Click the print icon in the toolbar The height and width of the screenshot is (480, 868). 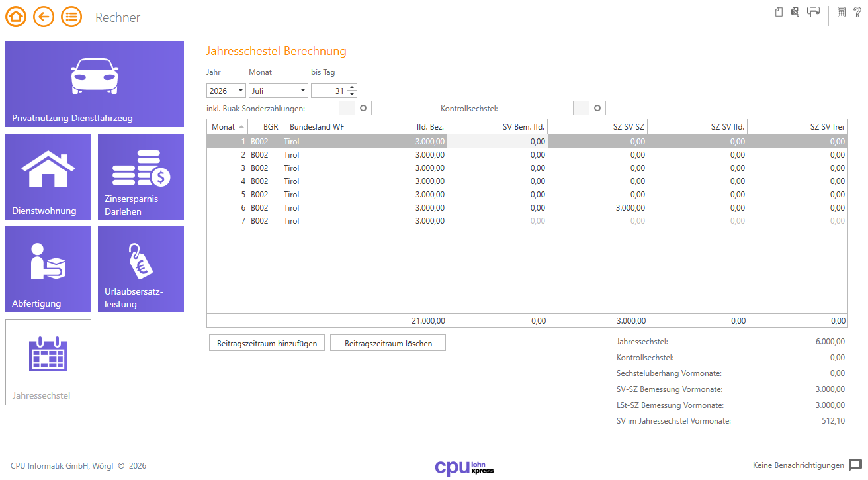812,11
